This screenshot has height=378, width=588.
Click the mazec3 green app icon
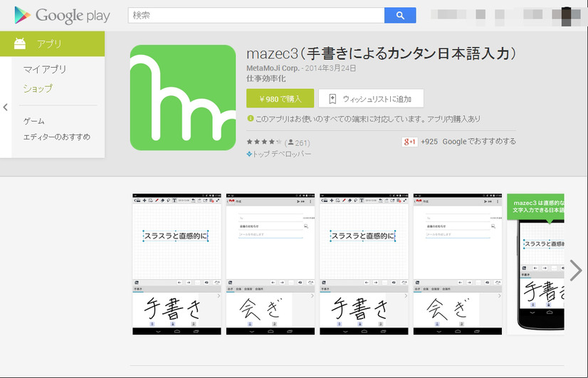coord(183,98)
